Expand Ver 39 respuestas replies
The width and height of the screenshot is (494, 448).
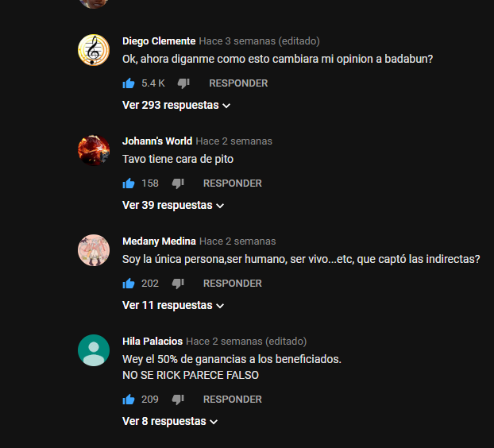point(173,206)
